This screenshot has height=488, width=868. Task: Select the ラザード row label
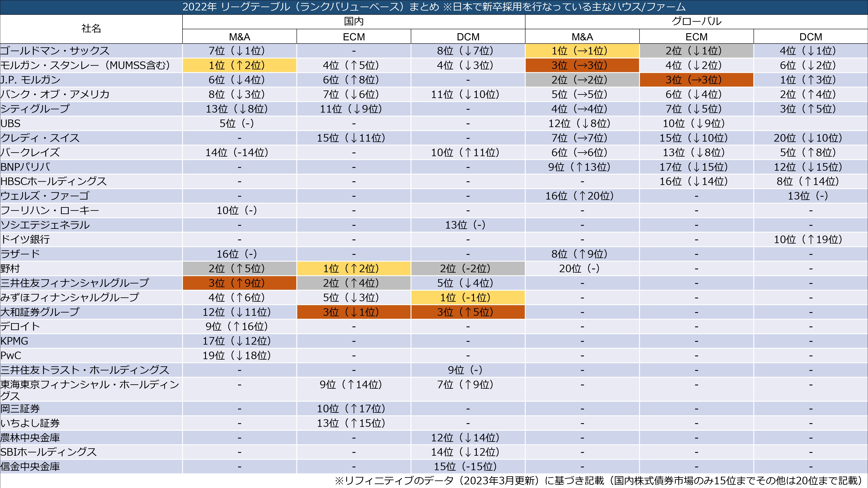click(x=20, y=254)
